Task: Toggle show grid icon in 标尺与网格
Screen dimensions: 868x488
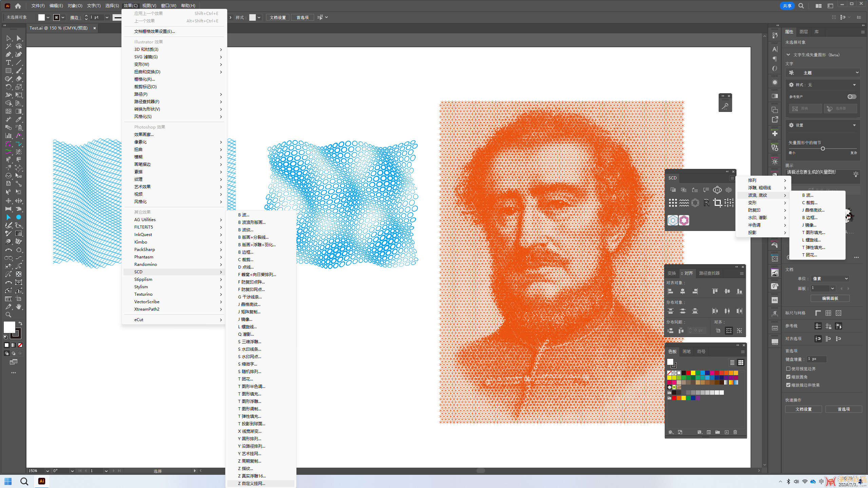Action: coord(828,313)
